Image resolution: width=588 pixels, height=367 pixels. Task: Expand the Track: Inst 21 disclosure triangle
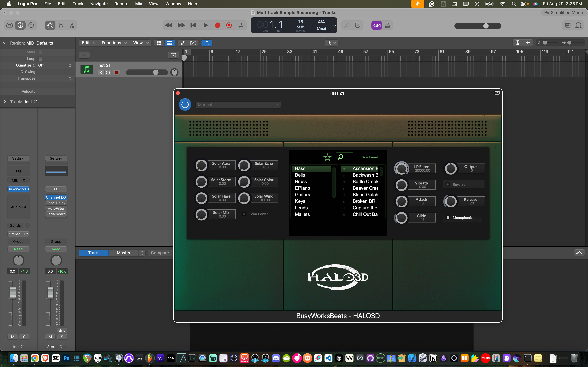tap(5, 102)
